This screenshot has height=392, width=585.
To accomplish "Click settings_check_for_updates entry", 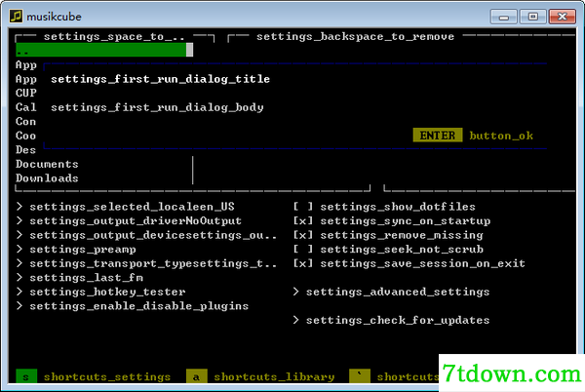I will (391, 320).
